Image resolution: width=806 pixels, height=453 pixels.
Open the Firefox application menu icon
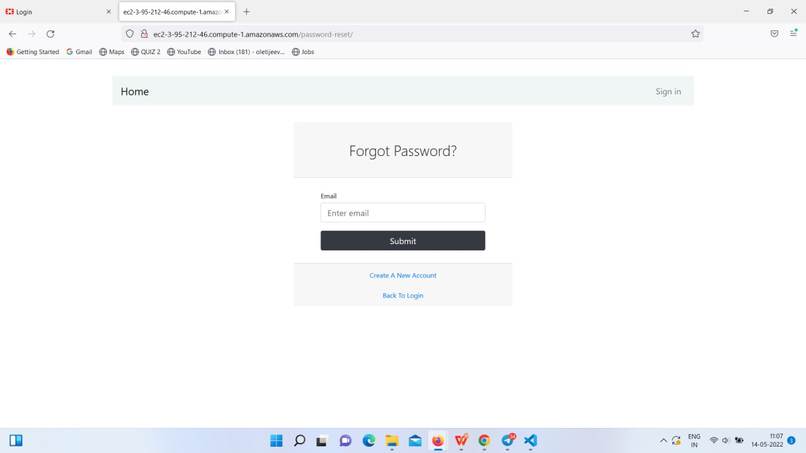[x=793, y=33]
